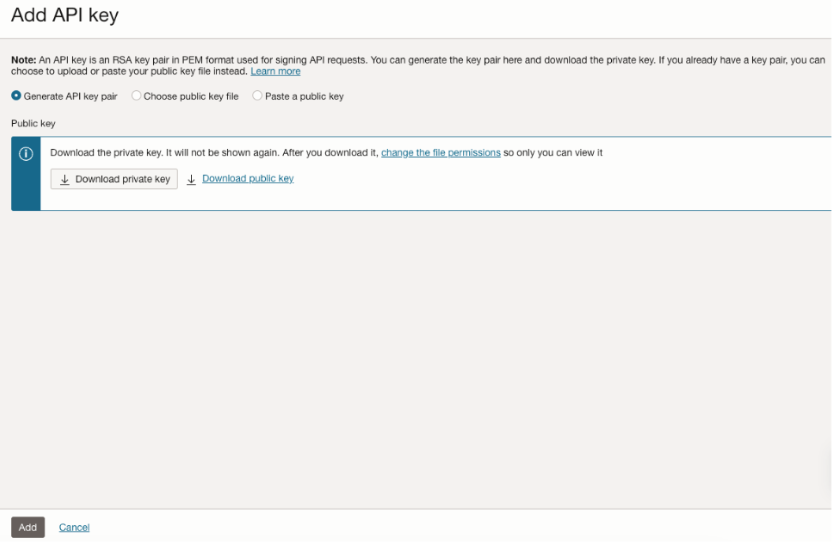The image size is (835, 544).
Task: Click the download arrow icon inside the private key button
Action: (65, 179)
